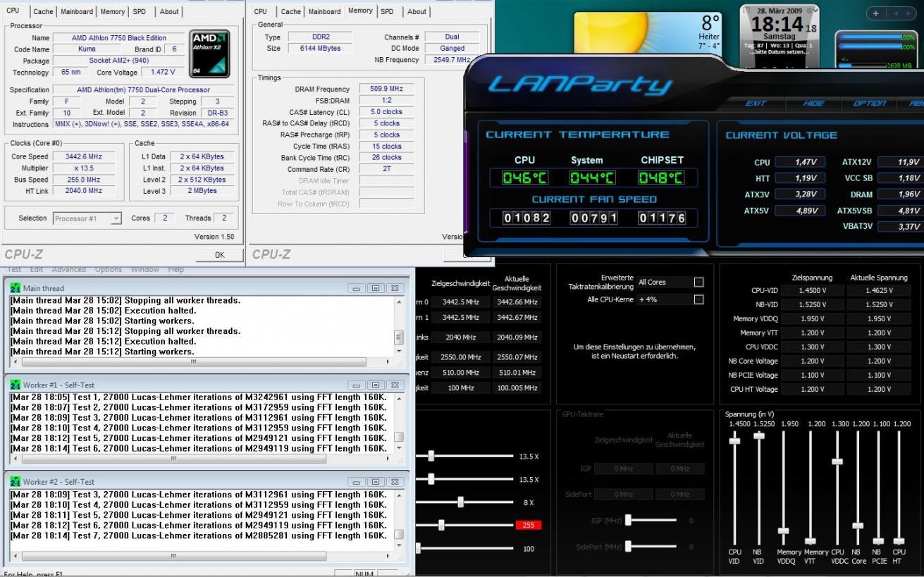Viewport: 924px width, 577px height.
Task: Click the CHIPSET temperature readout 048°C
Action: (x=662, y=178)
